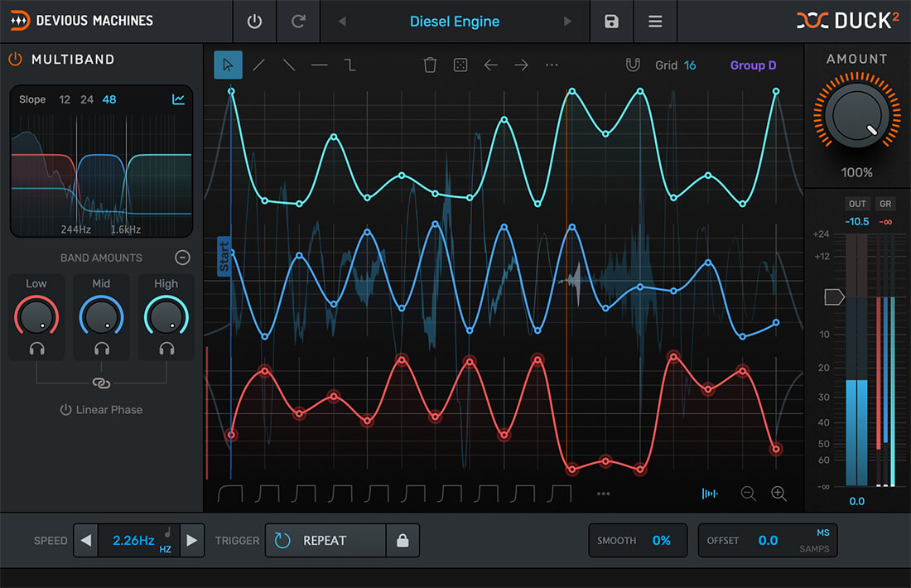This screenshot has height=588, width=911.
Task: Toggle the Multiband section power button
Action: tap(17, 59)
